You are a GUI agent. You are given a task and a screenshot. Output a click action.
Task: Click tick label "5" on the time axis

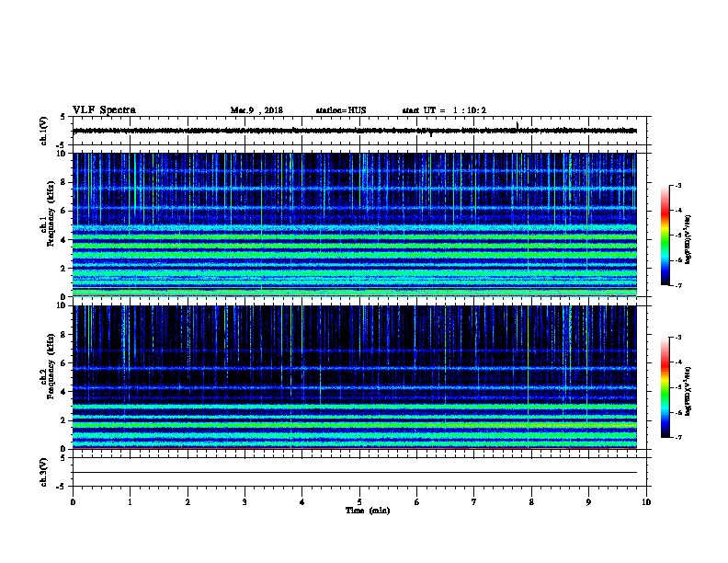click(x=359, y=502)
